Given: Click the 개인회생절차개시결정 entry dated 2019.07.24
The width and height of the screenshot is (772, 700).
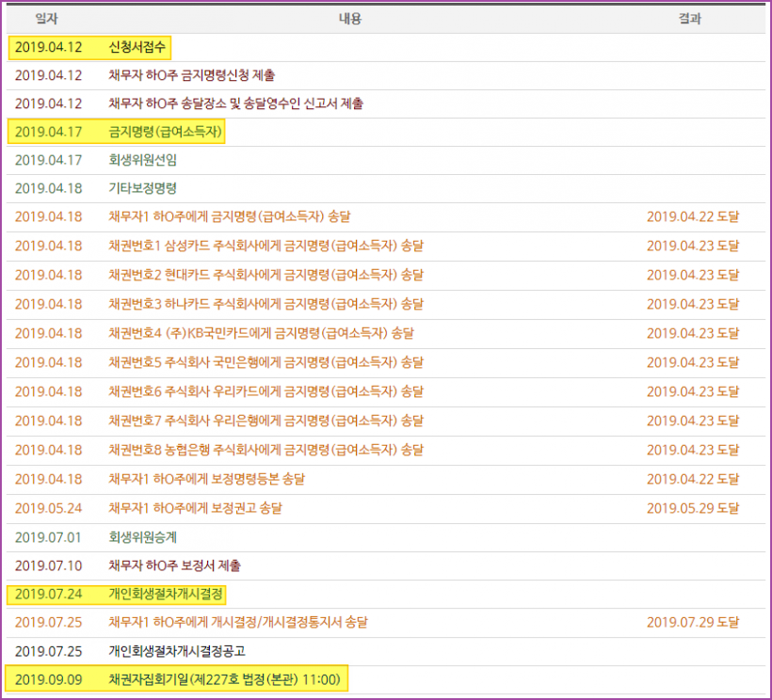Looking at the screenshot, I should pyautogui.click(x=166, y=595).
